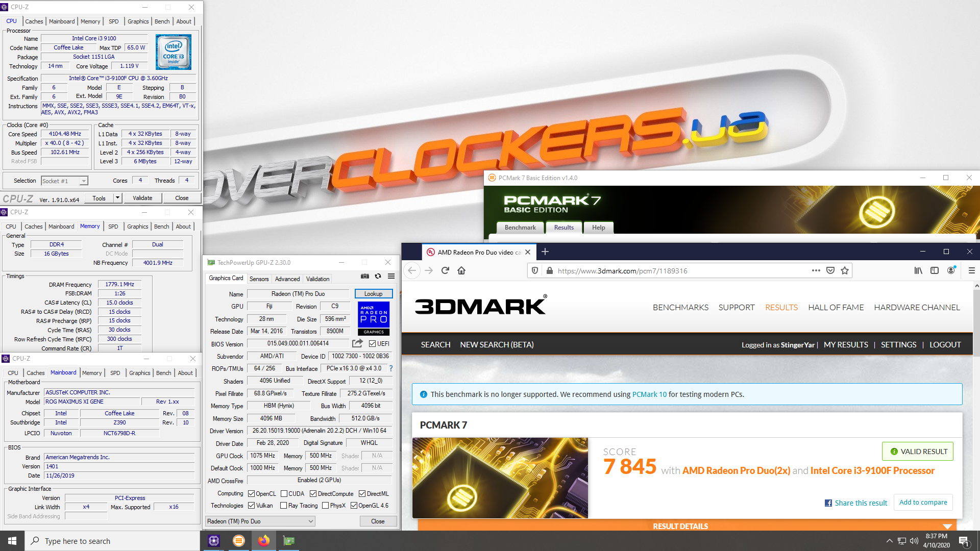Toggle the DirectML checkbox
This screenshot has width=980, height=551.
(x=362, y=493)
